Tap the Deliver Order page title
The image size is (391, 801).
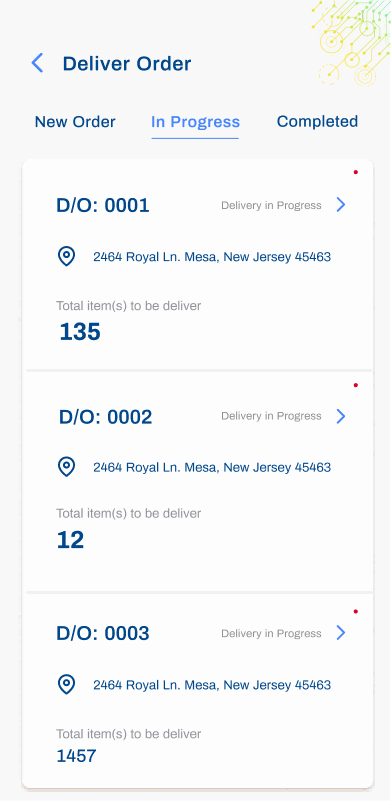coord(127,64)
